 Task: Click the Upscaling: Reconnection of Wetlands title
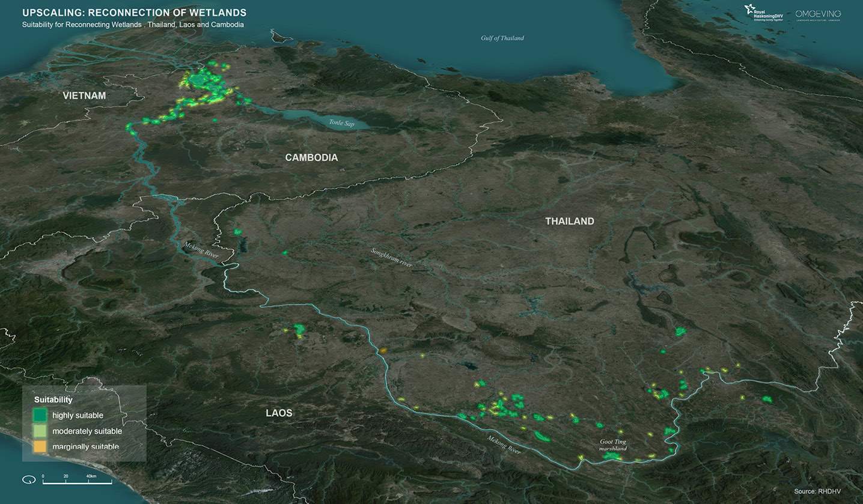click(134, 13)
